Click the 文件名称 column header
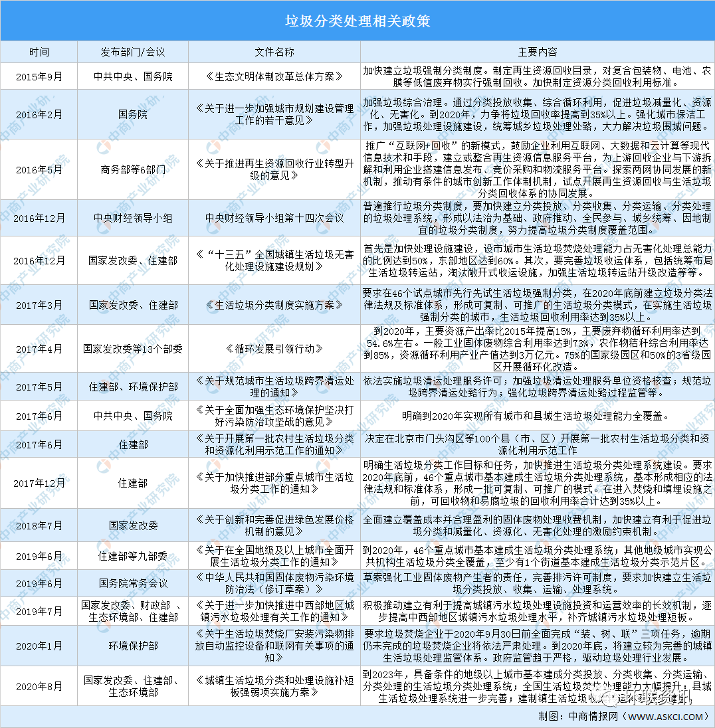Image resolution: width=715 pixels, height=728 pixels. click(x=274, y=52)
